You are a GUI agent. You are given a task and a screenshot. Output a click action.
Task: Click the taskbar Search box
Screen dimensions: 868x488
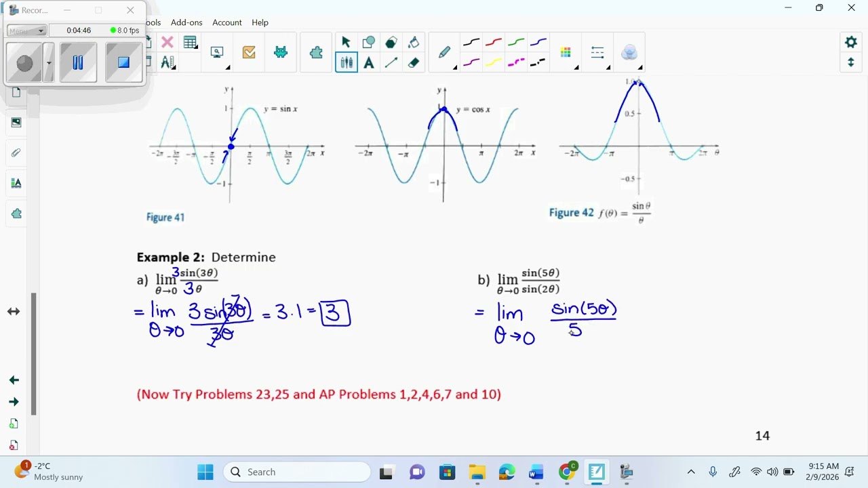click(297, 472)
